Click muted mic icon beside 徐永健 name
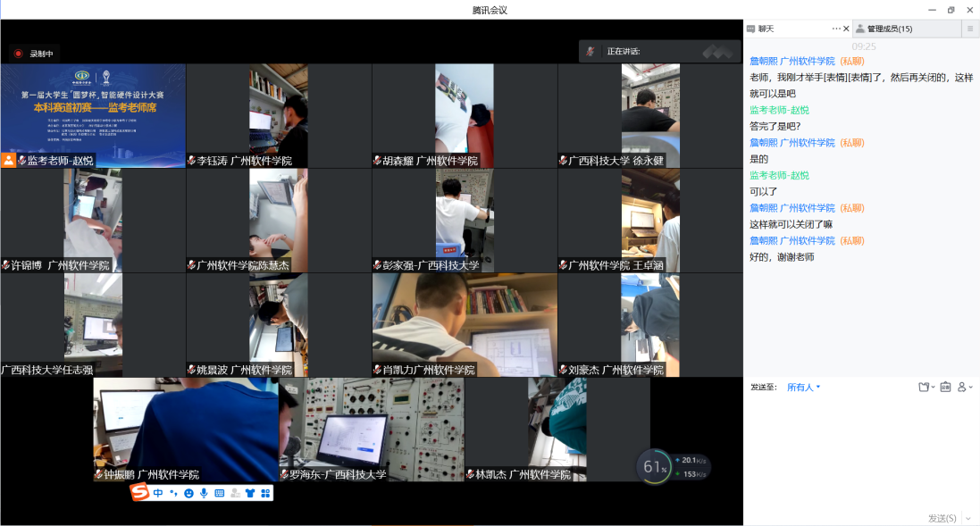 (x=563, y=161)
